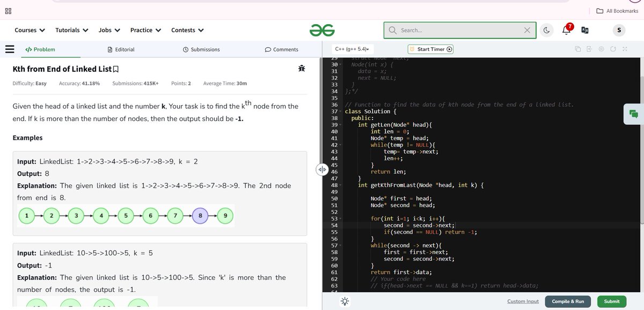644x310 pixels.
Task: Click the Custom Input link
Action: (523, 301)
